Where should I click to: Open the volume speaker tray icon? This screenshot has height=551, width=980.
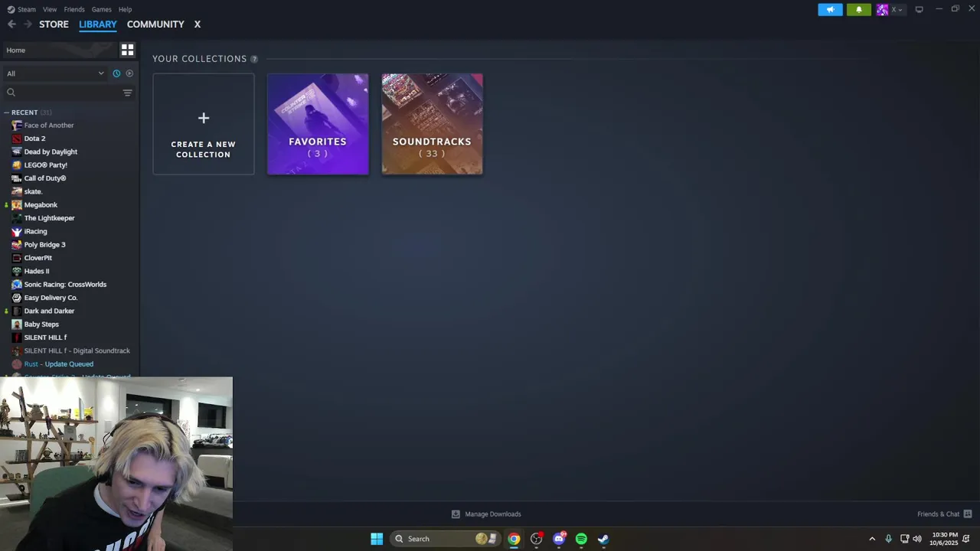(x=917, y=539)
